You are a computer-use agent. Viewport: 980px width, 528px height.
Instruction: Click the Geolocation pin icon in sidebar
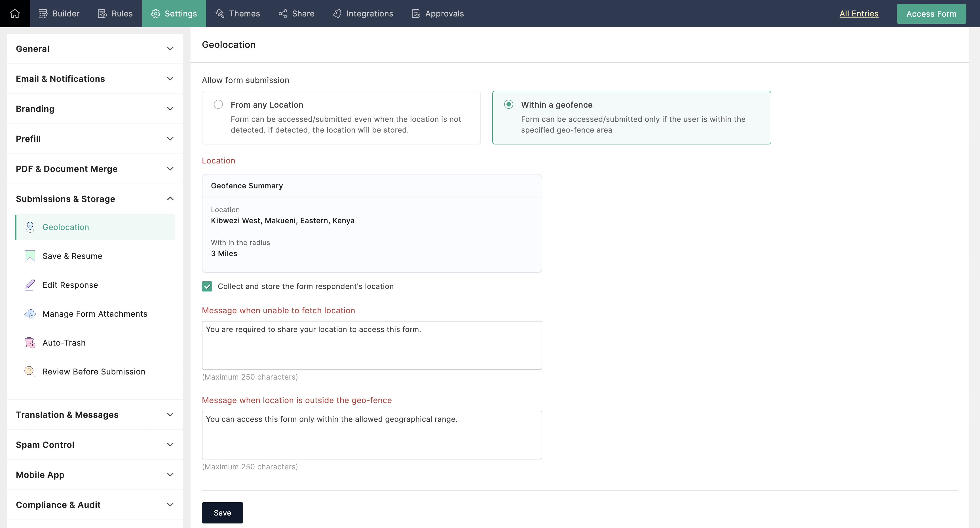click(30, 227)
